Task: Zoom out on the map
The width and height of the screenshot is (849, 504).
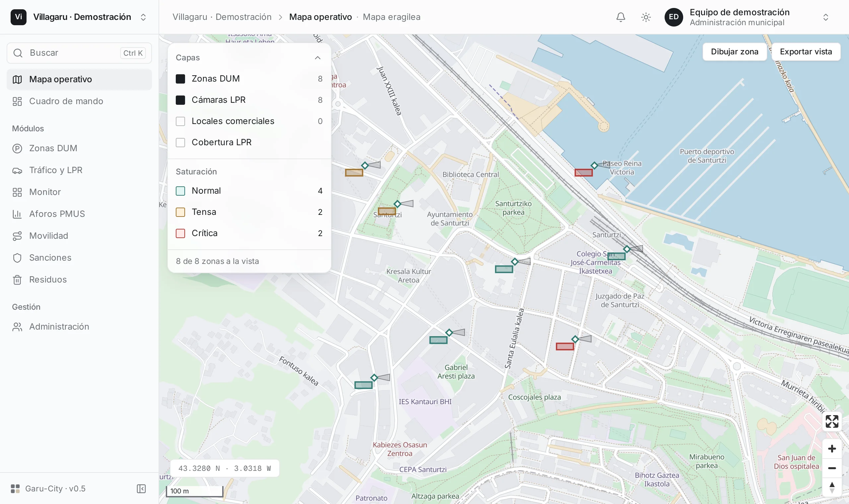Action: [832, 468]
